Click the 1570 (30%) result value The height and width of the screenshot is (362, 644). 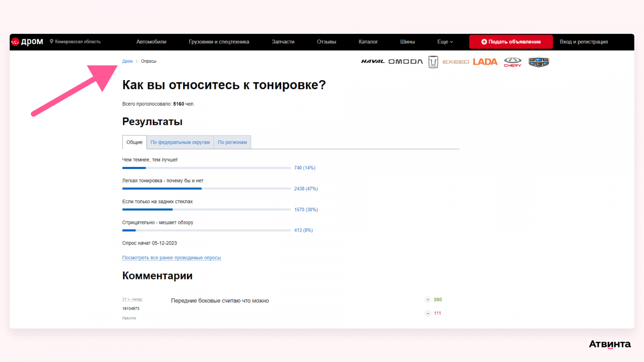point(306,210)
